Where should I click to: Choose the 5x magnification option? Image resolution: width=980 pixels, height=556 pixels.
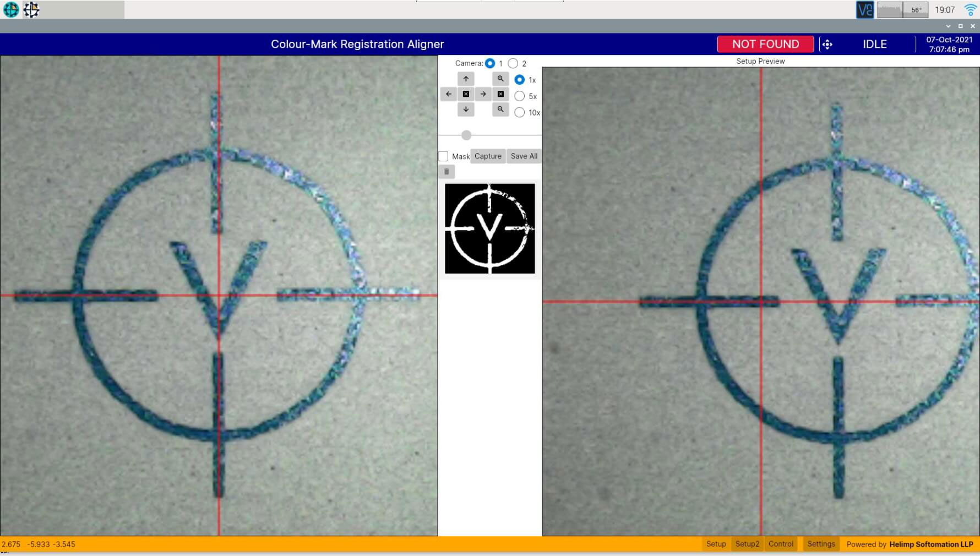pos(519,96)
